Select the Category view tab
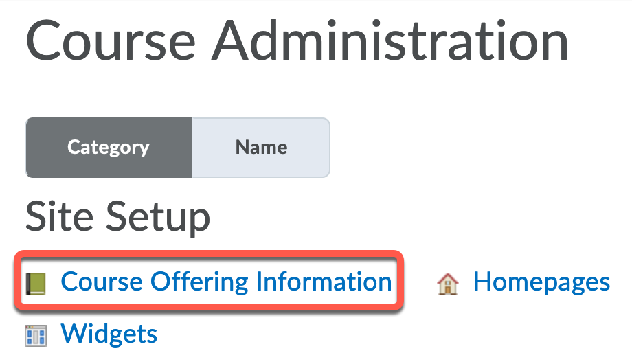This screenshot has height=364, width=632. [x=109, y=148]
